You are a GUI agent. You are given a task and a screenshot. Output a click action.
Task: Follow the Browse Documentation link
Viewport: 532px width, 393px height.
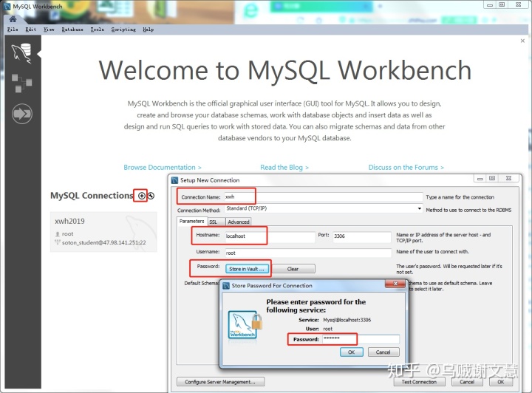tap(163, 168)
